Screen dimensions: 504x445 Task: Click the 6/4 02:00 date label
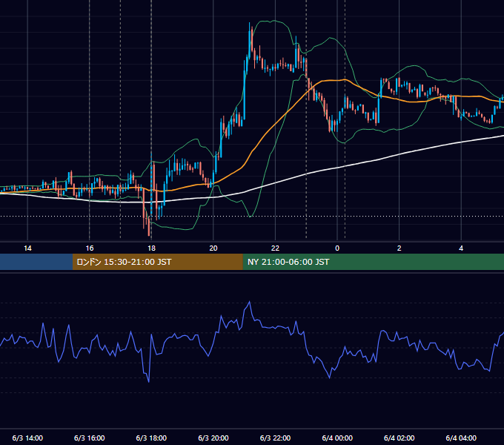click(399, 438)
